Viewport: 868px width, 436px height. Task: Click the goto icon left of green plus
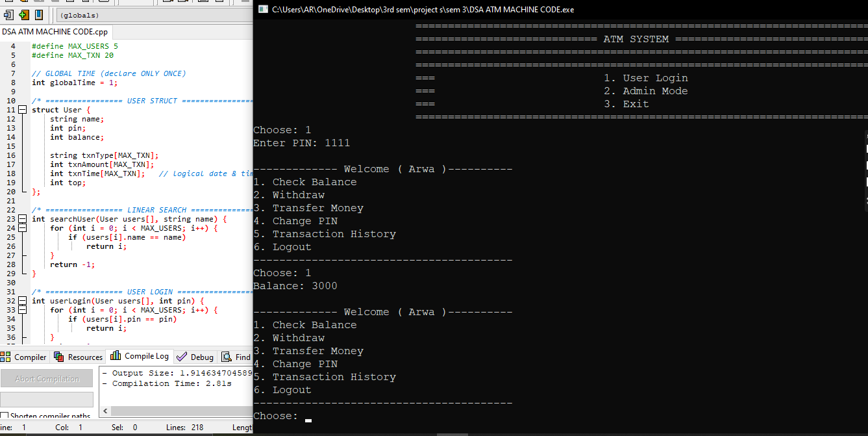pos(8,14)
